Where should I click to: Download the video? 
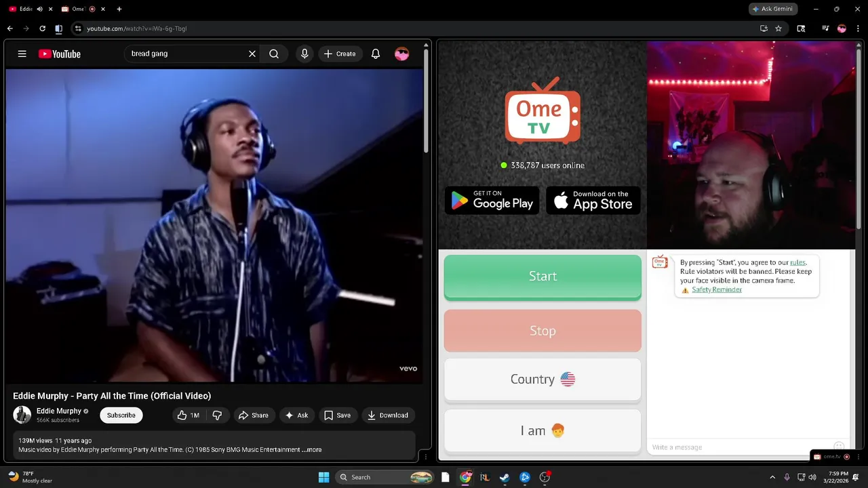click(388, 415)
